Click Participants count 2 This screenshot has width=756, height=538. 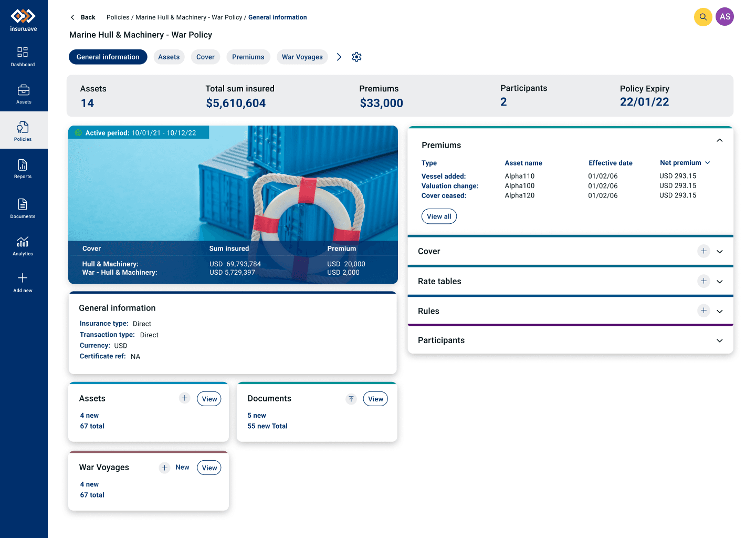[x=503, y=102]
